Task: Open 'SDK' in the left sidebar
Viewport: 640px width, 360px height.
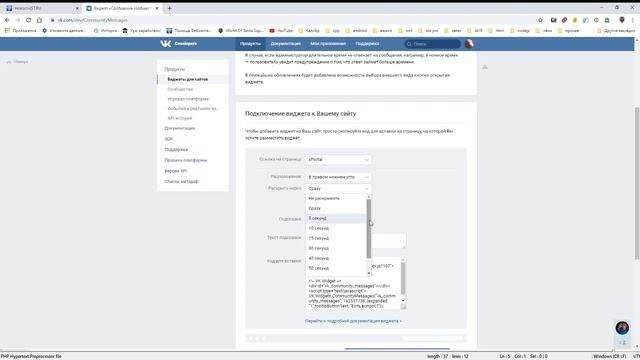Action: coord(169,139)
